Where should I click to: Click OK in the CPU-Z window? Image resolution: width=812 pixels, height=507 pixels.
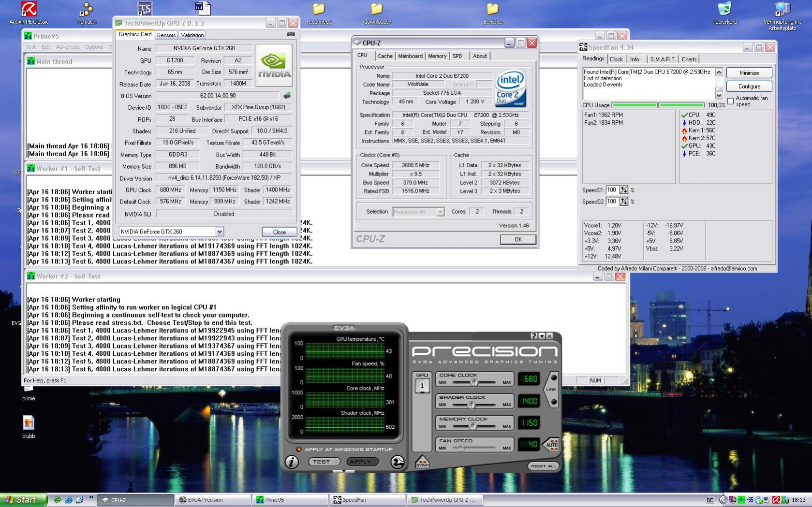pyautogui.click(x=518, y=239)
